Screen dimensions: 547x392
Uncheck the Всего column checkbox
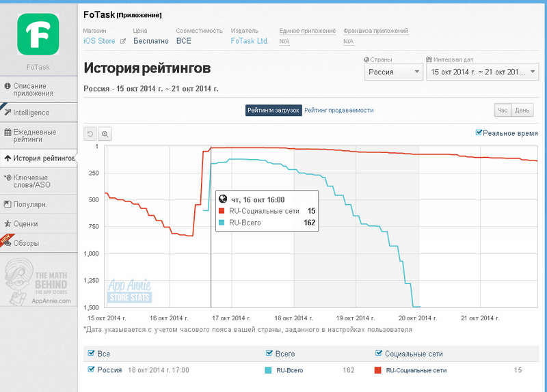269,353
